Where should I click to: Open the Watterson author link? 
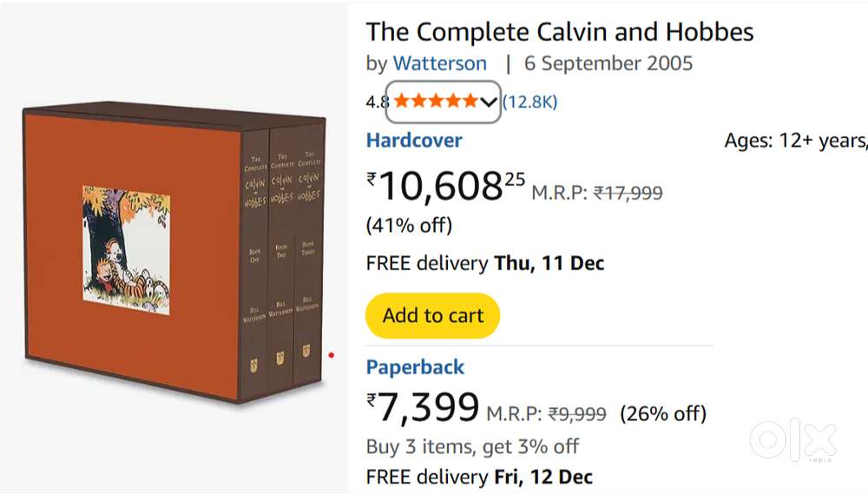pyautogui.click(x=440, y=63)
